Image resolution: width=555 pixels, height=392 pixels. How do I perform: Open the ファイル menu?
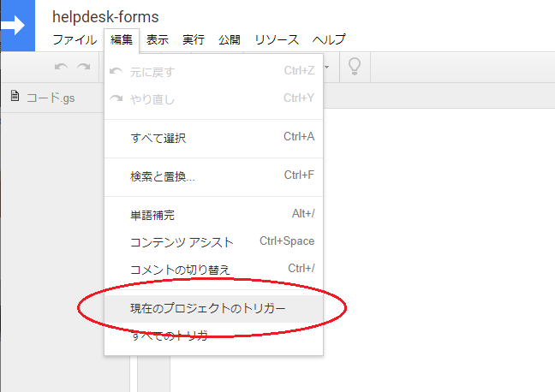(x=75, y=39)
